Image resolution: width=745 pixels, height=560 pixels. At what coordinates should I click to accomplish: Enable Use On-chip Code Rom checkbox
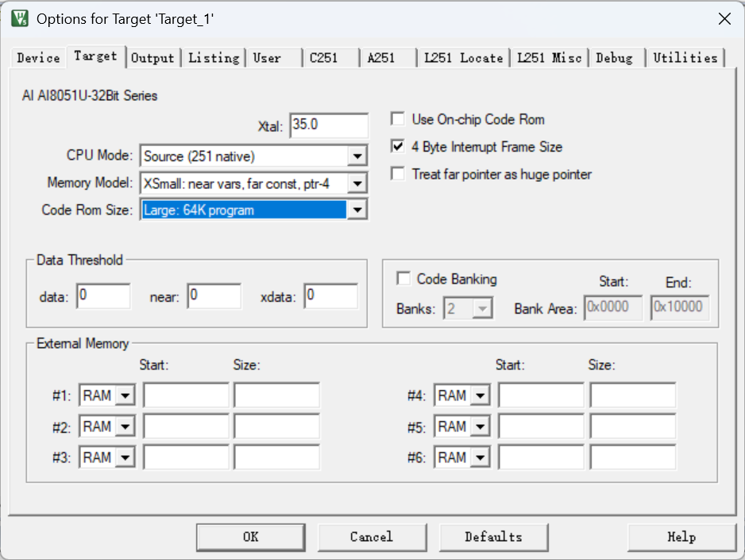398,118
